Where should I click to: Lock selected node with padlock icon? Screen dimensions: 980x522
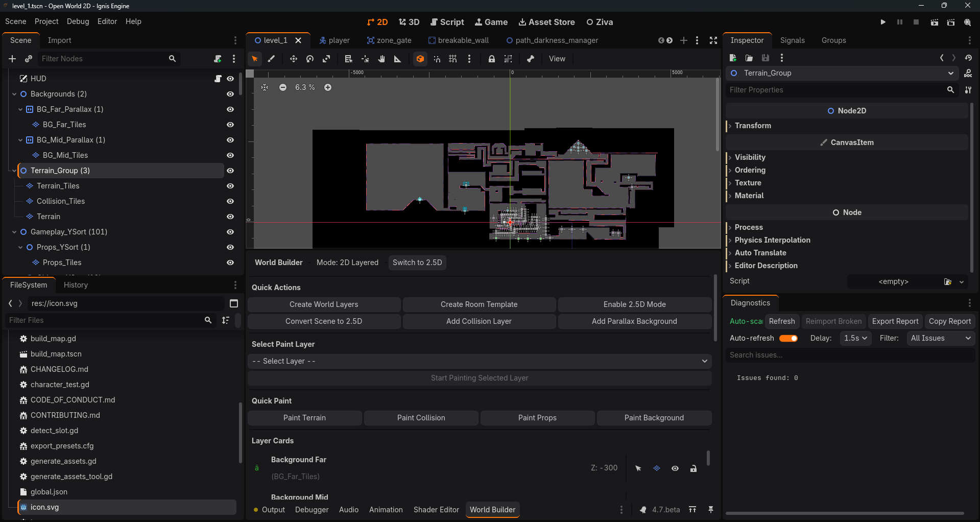click(x=491, y=59)
